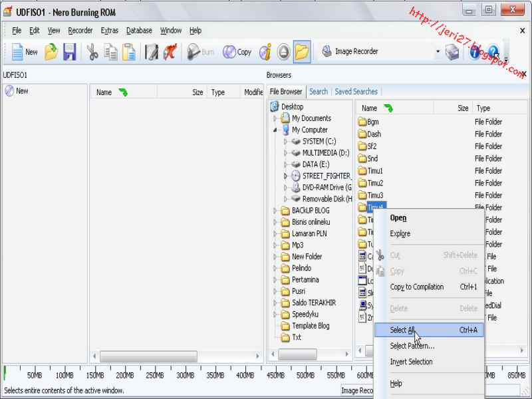Image resolution: width=532 pixels, height=399 pixels.
Task: Open the Recorder menu
Action: click(x=80, y=31)
